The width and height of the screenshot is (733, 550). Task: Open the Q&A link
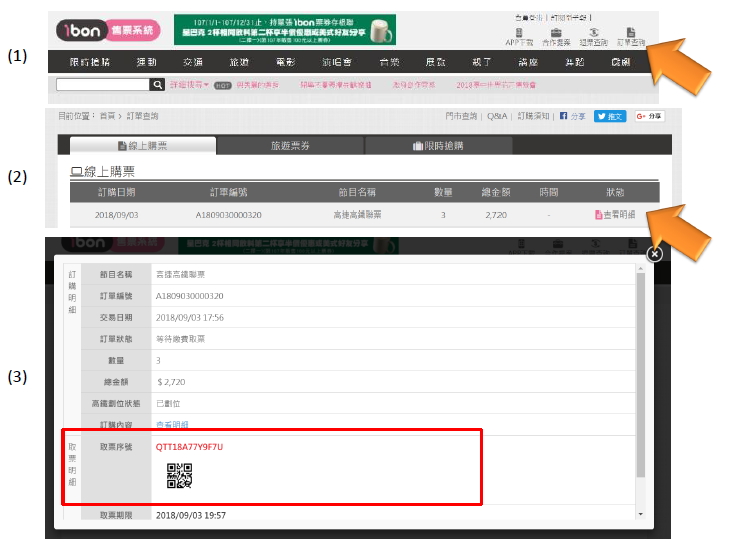497,116
